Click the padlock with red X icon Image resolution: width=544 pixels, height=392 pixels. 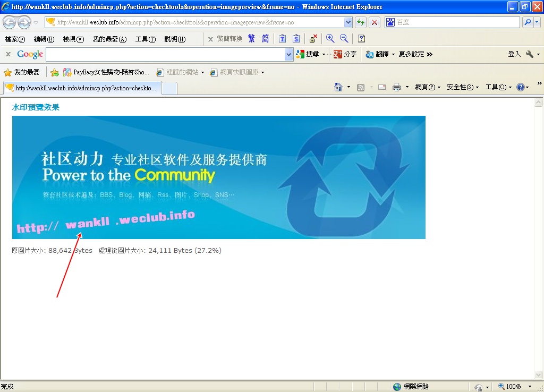pyautogui.click(x=313, y=38)
